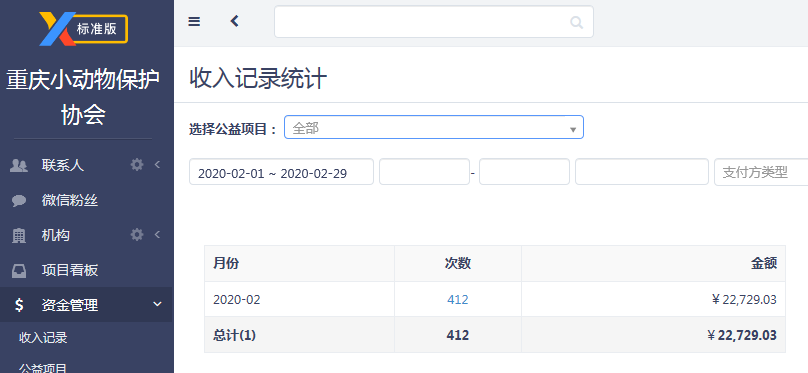Viewport: 808px width, 373px height.
Task: Expand the 机构 submenu chevron
Action: click(157, 235)
